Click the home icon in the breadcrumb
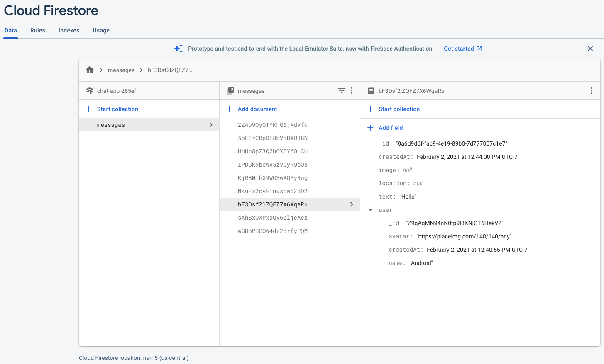Image resolution: width=604 pixels, height=364 pixels. tap(90, 70)
